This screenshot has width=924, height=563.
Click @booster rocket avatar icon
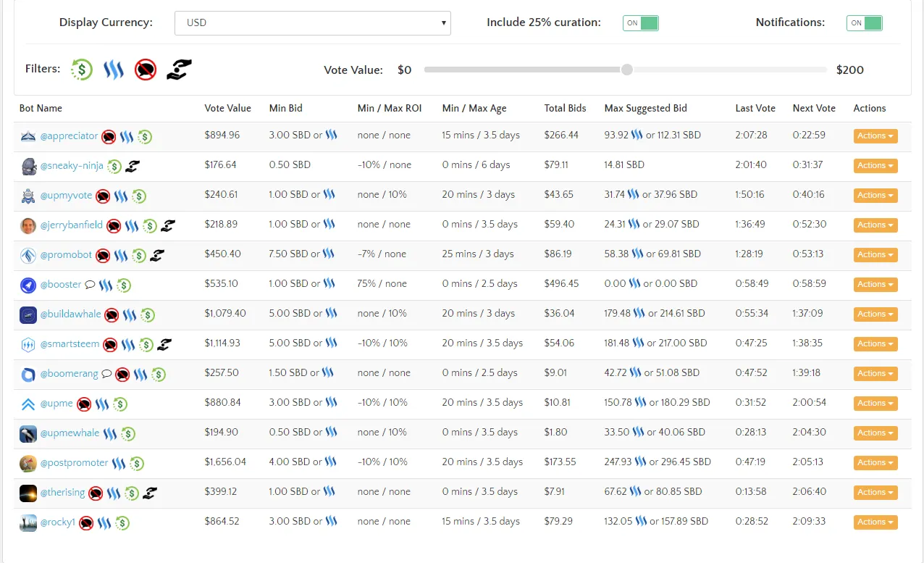[x=28, y=285]
